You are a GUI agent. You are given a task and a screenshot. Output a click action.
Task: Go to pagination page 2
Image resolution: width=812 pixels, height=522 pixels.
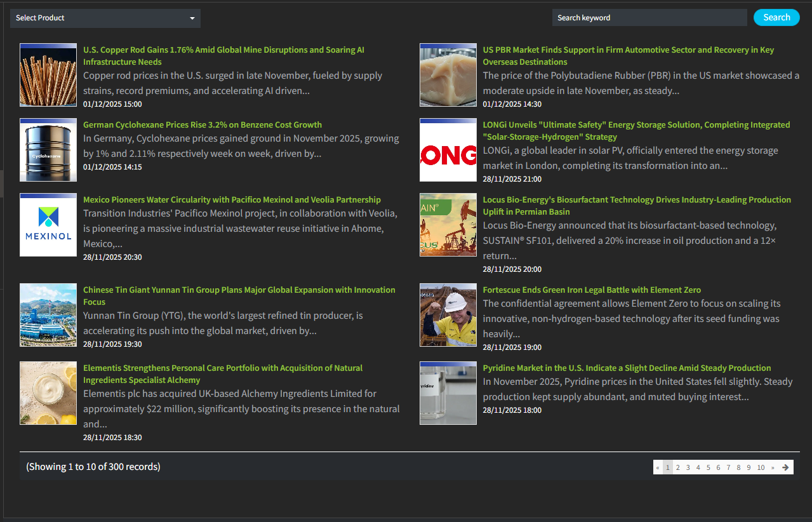pyautogui.click(x=677, y=467)
